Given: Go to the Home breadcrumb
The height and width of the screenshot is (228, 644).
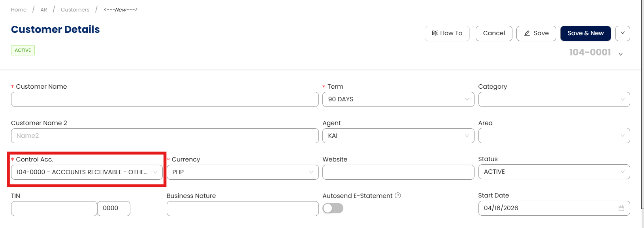Looking at the screenshot, I should pos(19,9).
